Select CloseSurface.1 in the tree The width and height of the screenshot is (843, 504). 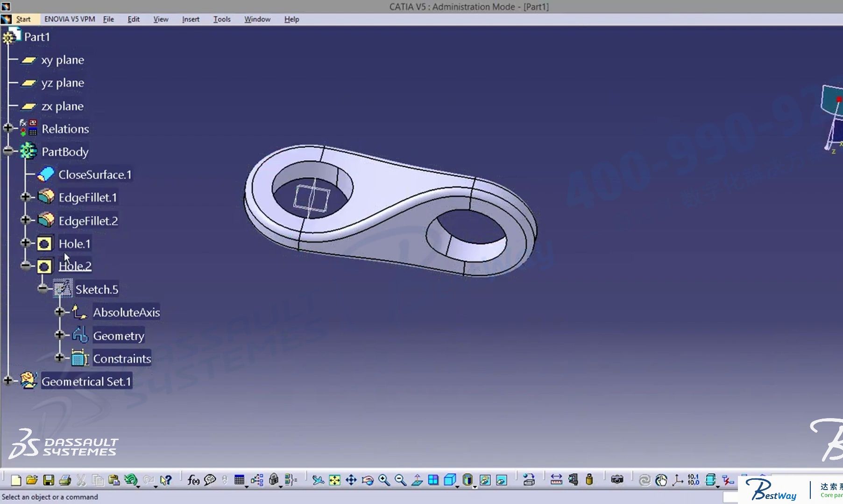pos(95,175)
